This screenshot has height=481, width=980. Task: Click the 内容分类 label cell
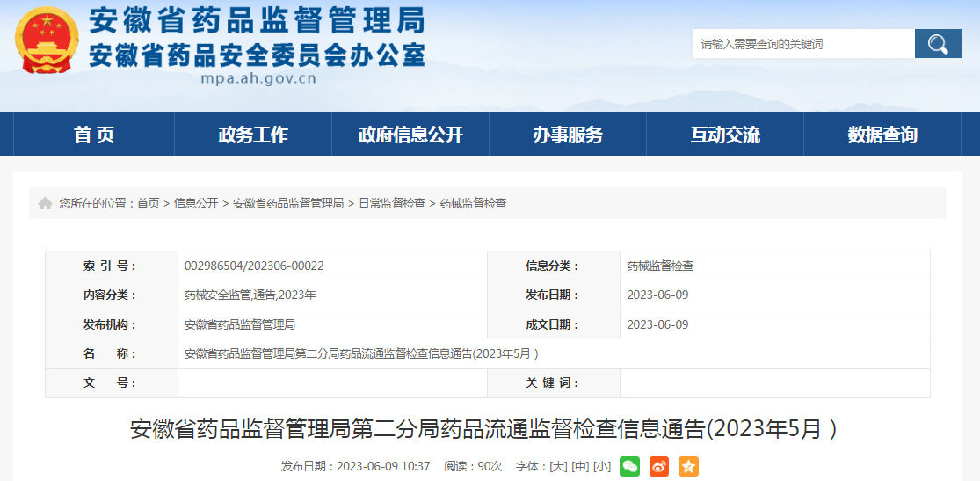112,295
